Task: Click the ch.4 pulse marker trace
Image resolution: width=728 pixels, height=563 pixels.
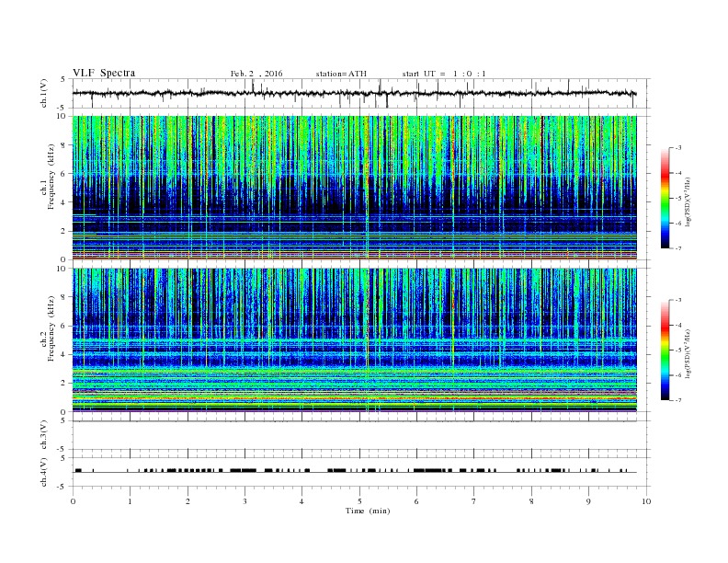Action: [x=354, y=471]
